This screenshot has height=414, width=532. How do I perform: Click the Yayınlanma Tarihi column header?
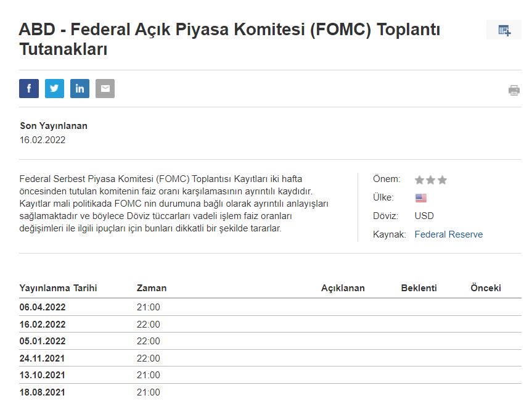click(x=59, y=288)
